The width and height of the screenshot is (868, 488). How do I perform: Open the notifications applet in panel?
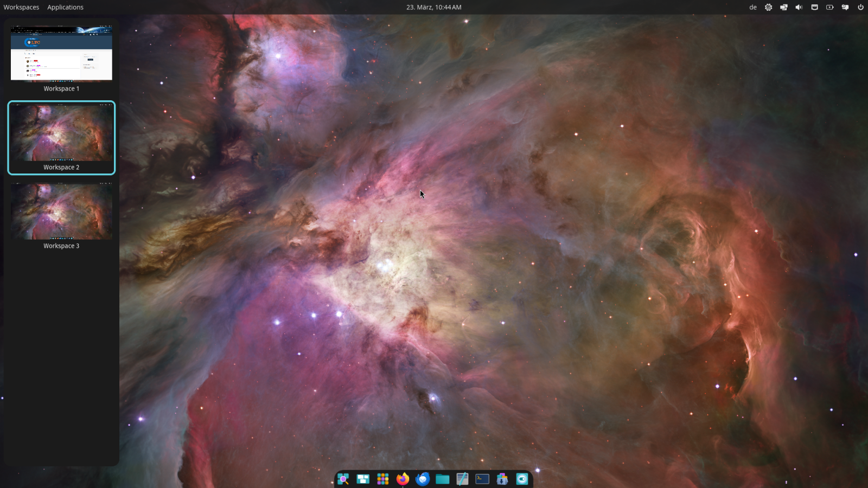pos(845,7)
